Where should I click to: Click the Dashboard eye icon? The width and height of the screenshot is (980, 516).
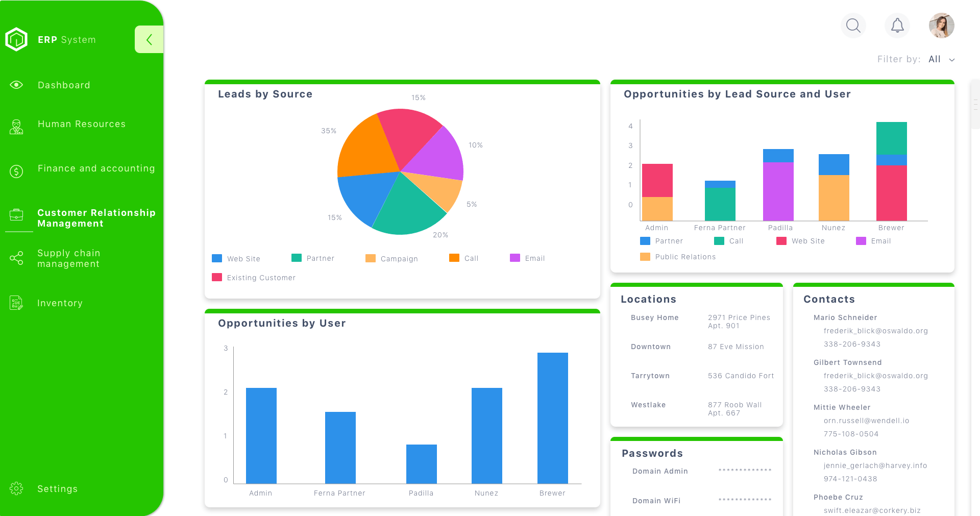[x=16, y=85]
